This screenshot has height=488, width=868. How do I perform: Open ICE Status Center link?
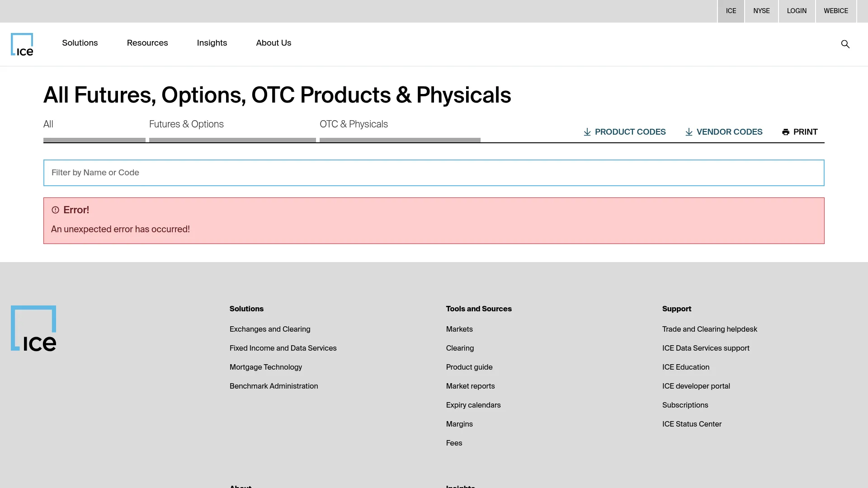[x=692, y=424]
